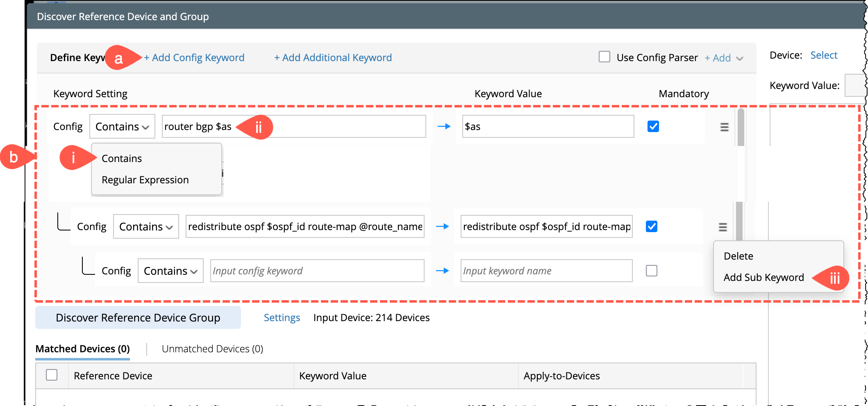Choose Delete from the row context menu
The image size is (868, 406).
[x=738, y=256]
